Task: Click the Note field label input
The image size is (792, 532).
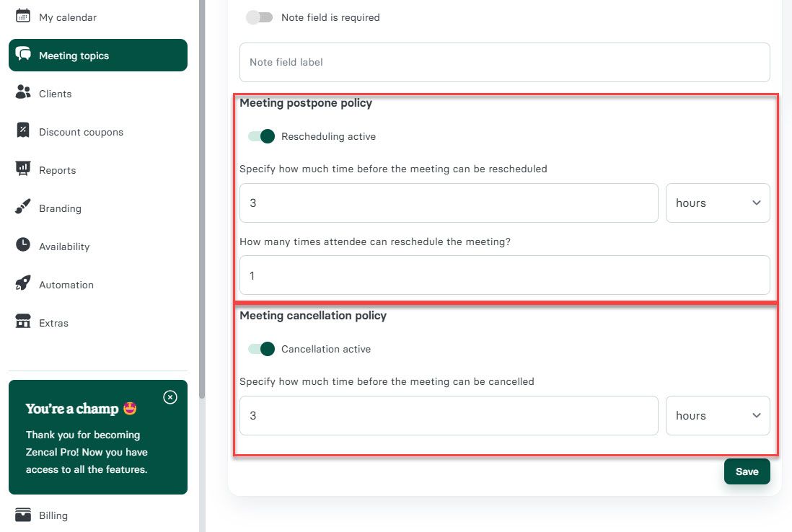Action: coord(503,62)
